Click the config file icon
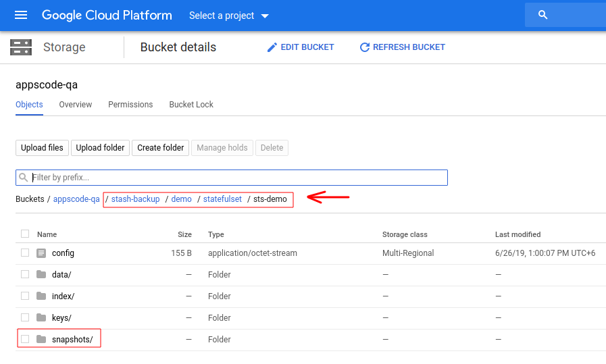This screenshot has height=364, width=606. (41, 253)
